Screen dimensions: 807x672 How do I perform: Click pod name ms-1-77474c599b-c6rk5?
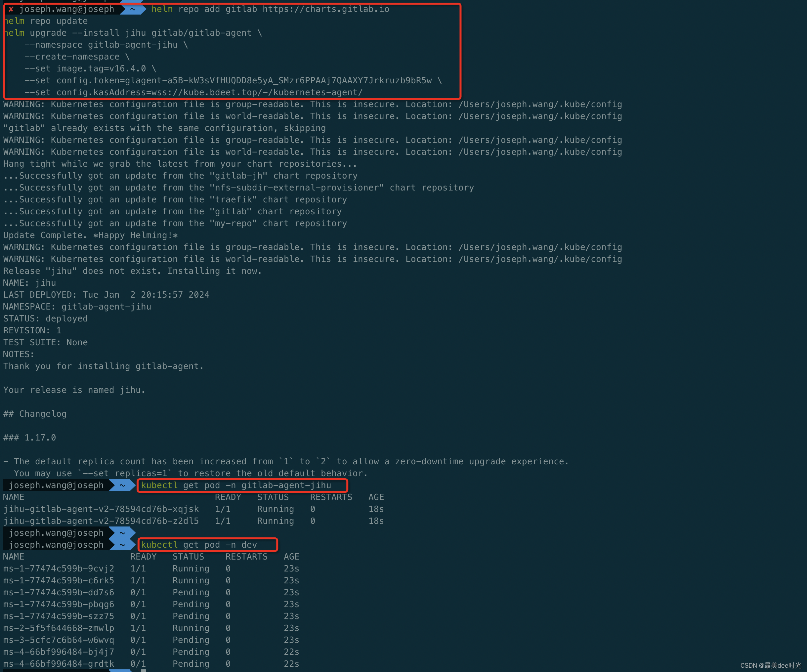click(x=59, y=581)
